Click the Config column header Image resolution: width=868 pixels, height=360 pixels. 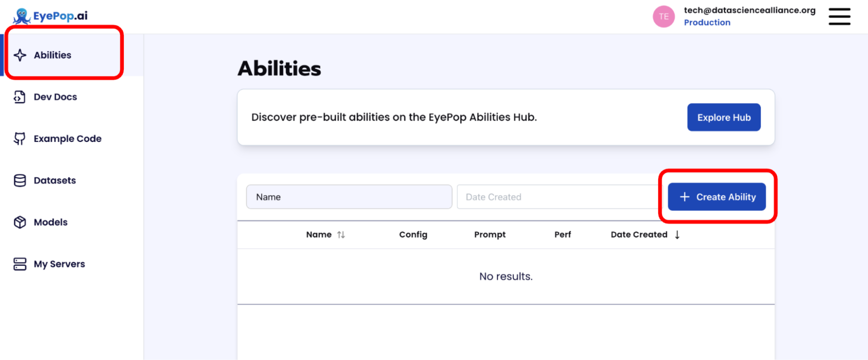(x=413, y=234)
